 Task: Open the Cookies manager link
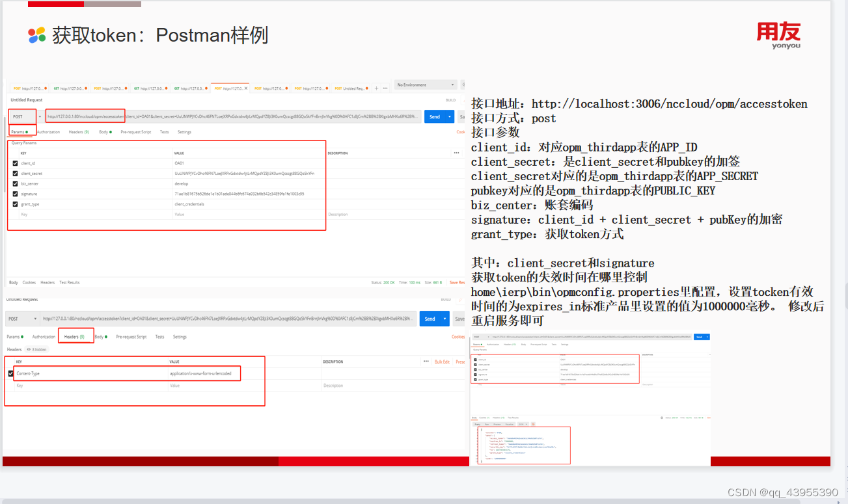457,336
